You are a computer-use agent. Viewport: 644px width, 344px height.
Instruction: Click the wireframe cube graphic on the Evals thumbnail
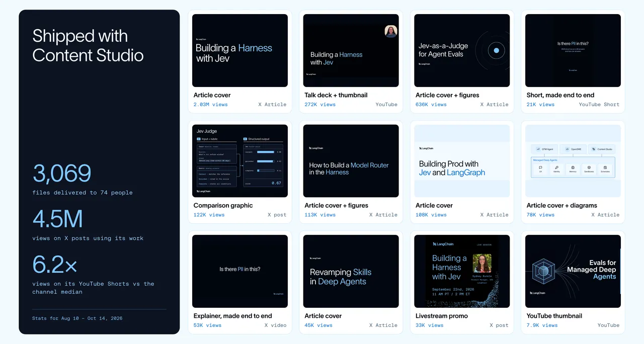543,272
